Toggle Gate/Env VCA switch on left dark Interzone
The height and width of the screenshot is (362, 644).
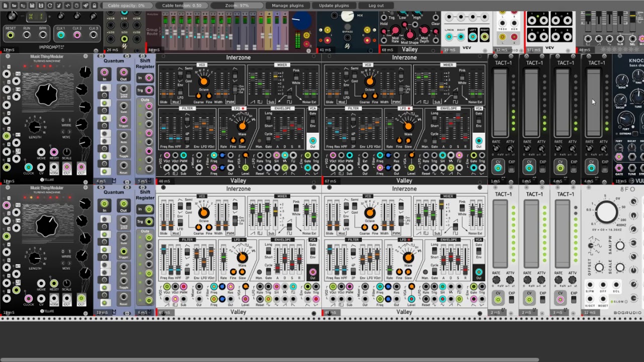coord(312,120)
